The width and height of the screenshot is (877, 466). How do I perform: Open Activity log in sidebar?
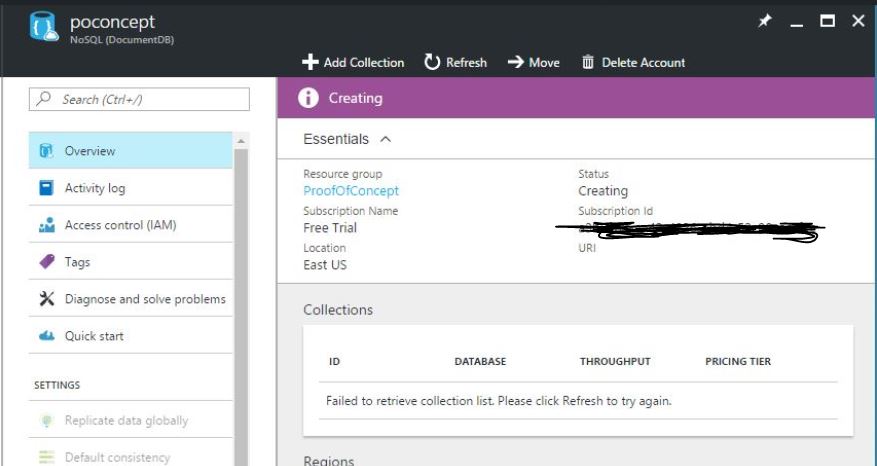pyautogui.click(x=130, y=187)
